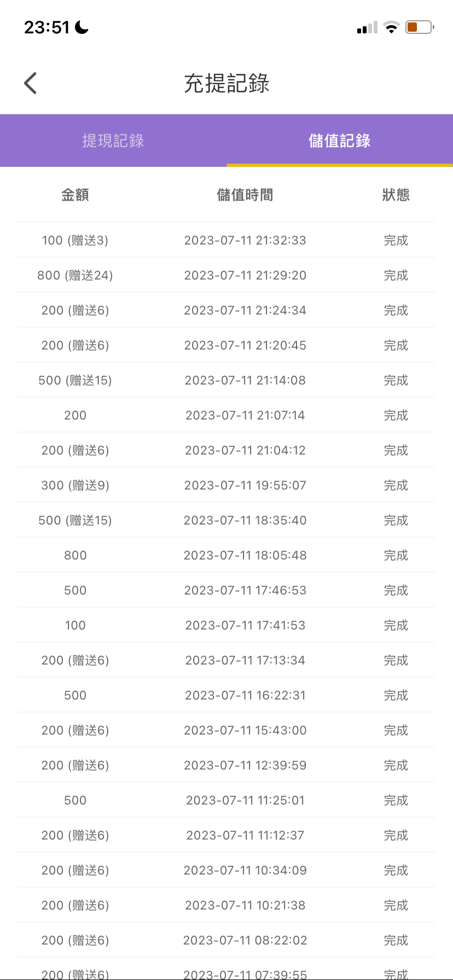Screen dimensions: 453x980
Task: Tap the 充提記錄 page title
Action: click(x=226, y=84)
